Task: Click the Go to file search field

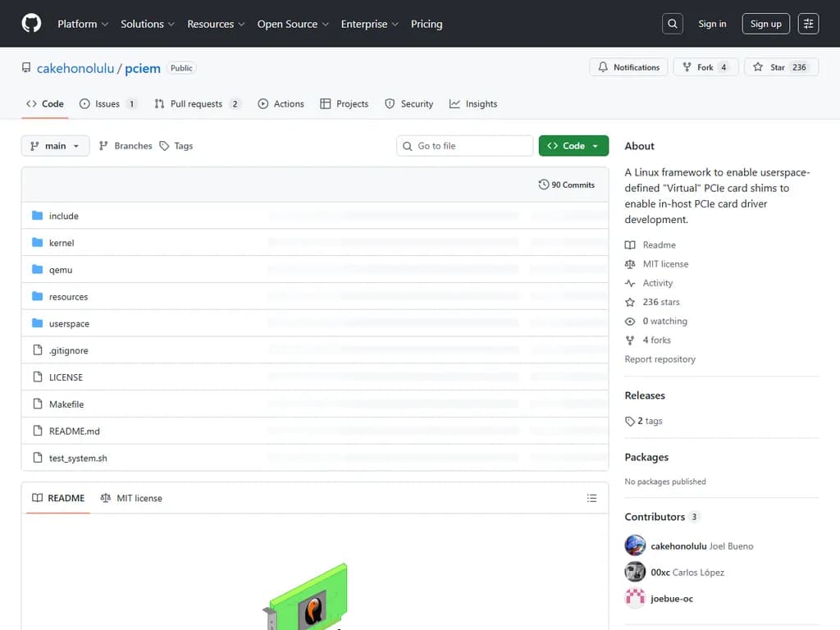Action: pyautogui.click(x=465, y=146)
